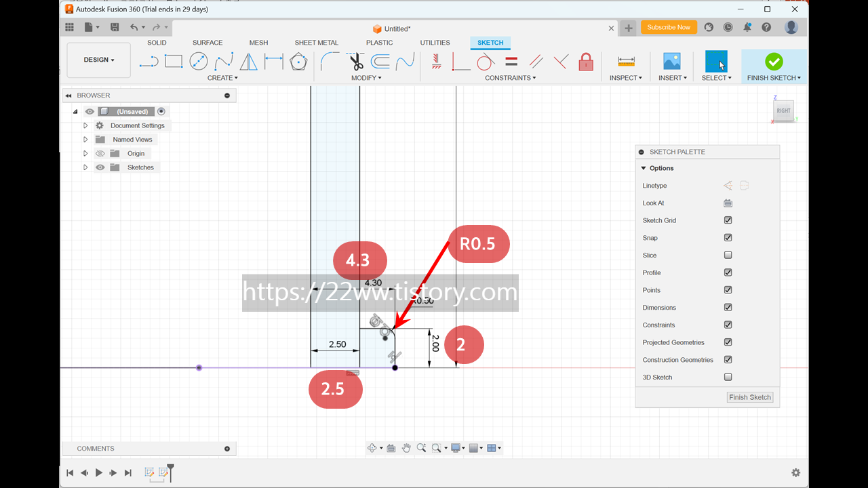Toggle the Profile checkbox
This screenshot has width=868, height=488.
[x=728, y=272]
